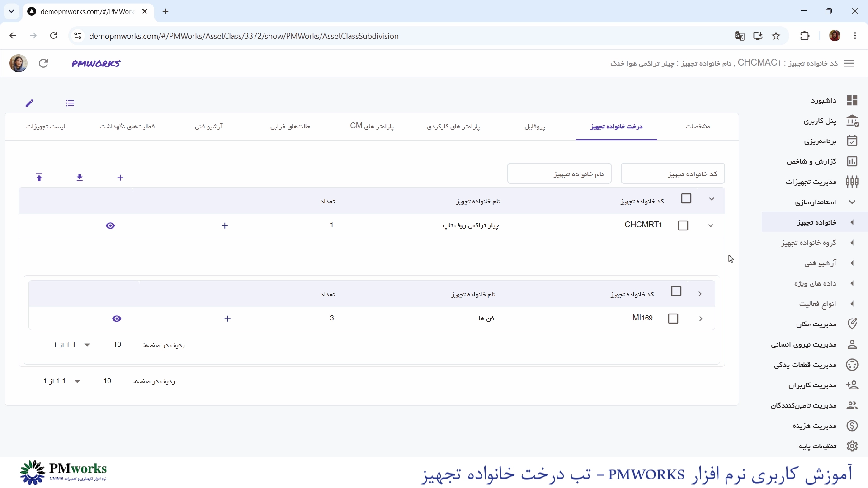
Task: Click the user avatar in the app header
Action: point(19,63)
